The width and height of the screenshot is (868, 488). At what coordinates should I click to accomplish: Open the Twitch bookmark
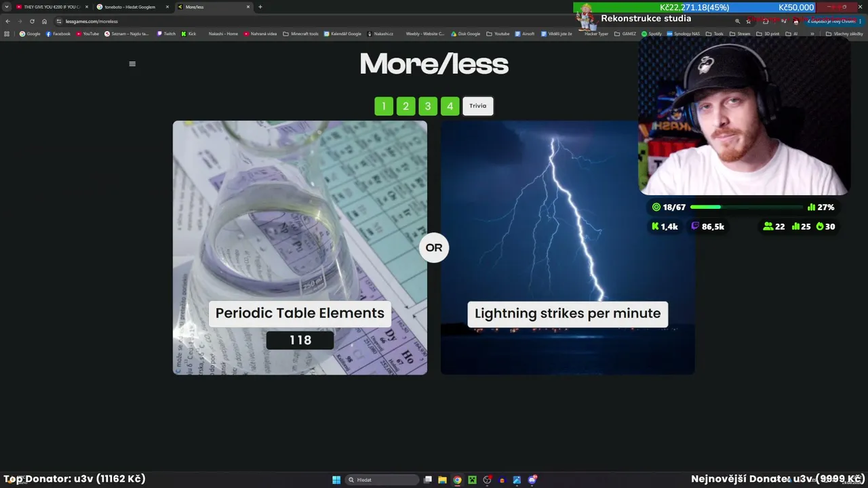[166, 34]
